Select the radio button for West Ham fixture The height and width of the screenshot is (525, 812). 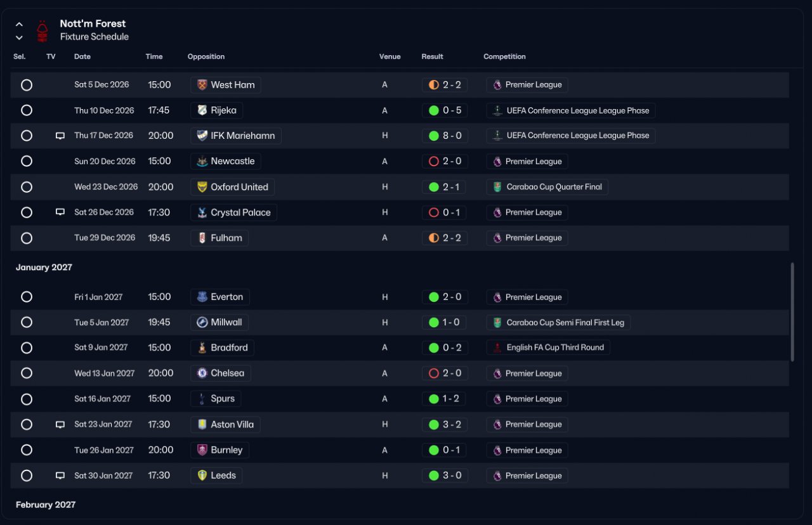click(x=27, y=85)
